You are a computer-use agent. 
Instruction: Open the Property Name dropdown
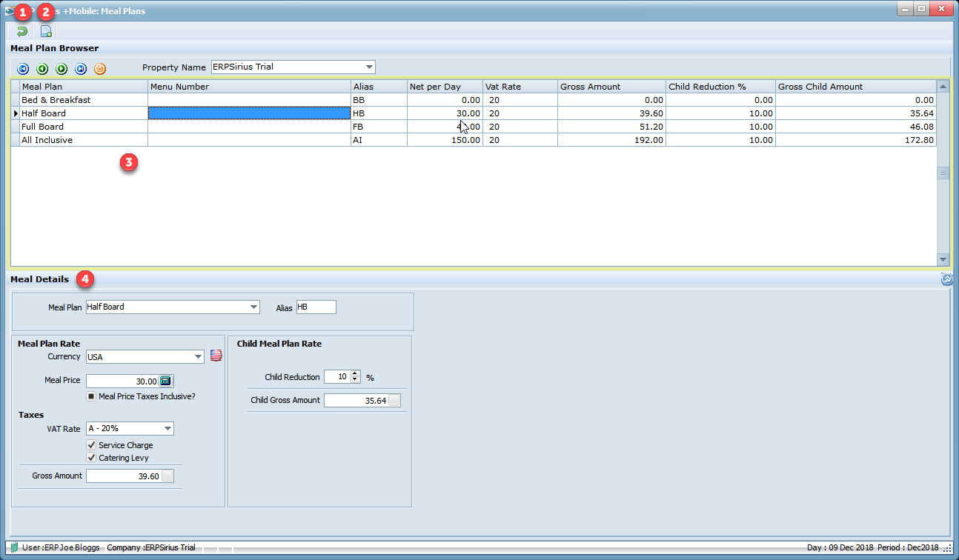pyautogui.click(x=369, y=67)
